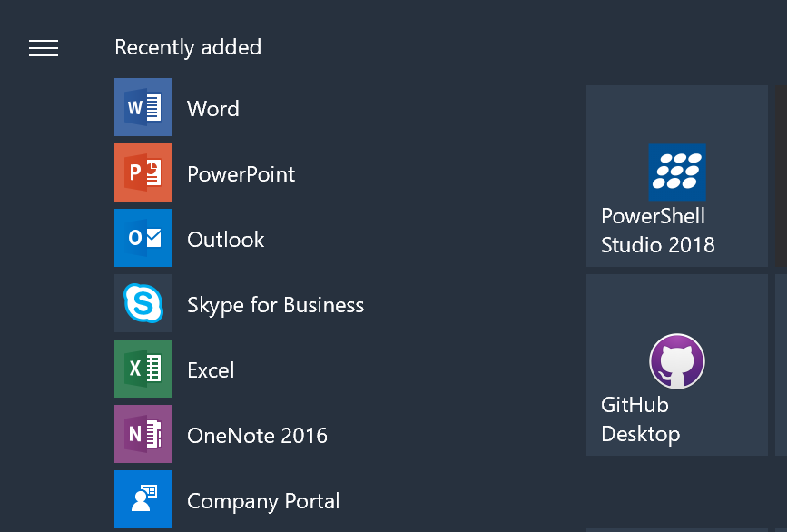Screen dimensions: 787x532
Task: Select the PowerPoint list entry text
Action: coord(241,174)
